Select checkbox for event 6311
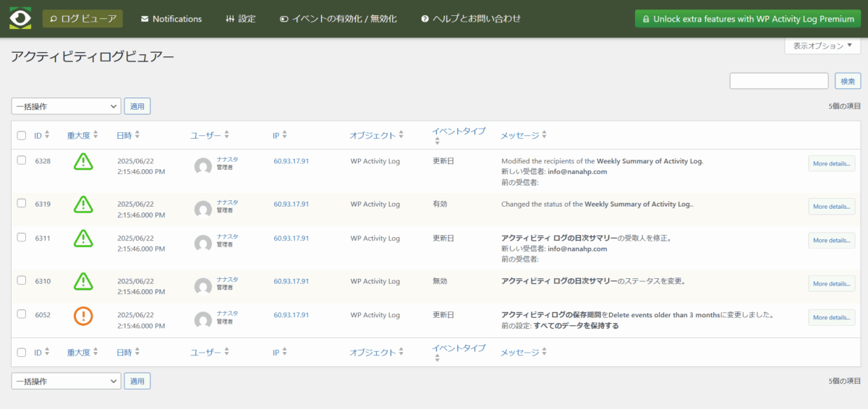The width and height of the screenshot is (868, 409). 22,237
